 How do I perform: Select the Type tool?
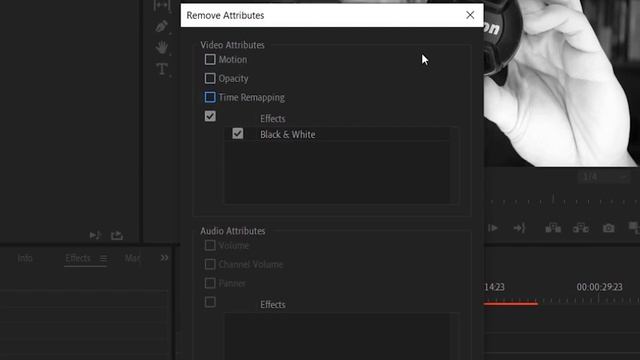point(162,69)
